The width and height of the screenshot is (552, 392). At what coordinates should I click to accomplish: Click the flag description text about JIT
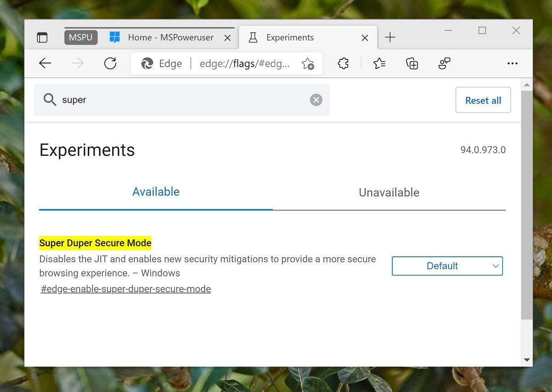[x=207, y=266]
